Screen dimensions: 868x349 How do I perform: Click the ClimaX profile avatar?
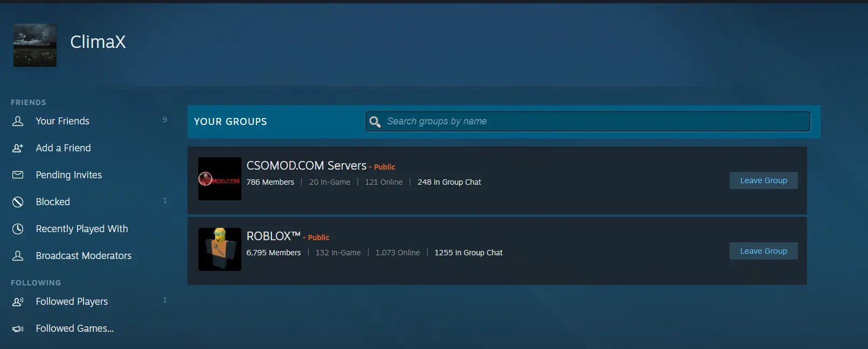[x=35, y=45]
